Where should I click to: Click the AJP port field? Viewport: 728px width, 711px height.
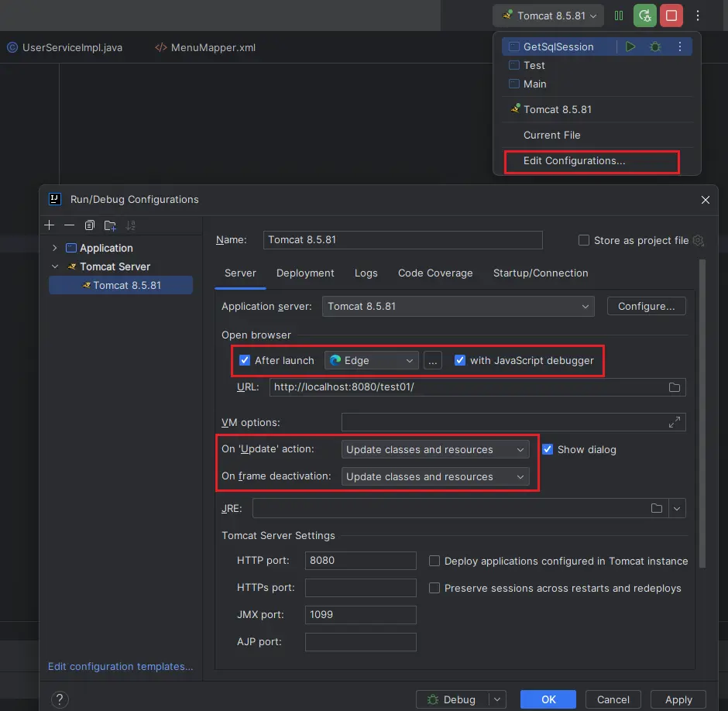click(x=360, y=642)
